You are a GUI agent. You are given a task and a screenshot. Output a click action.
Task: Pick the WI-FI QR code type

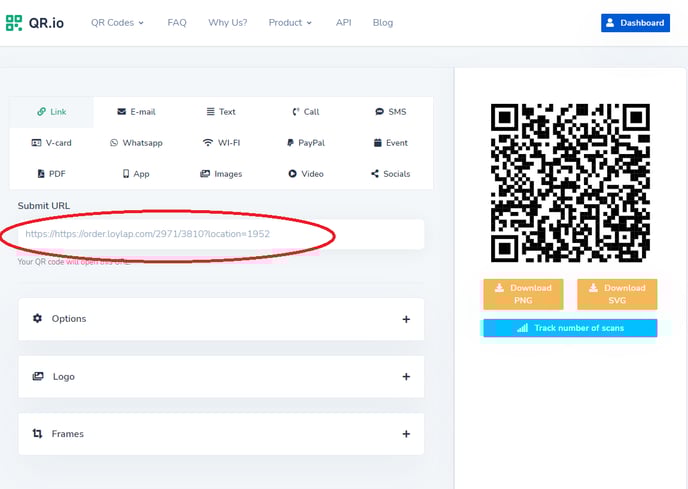coord(221,143)
